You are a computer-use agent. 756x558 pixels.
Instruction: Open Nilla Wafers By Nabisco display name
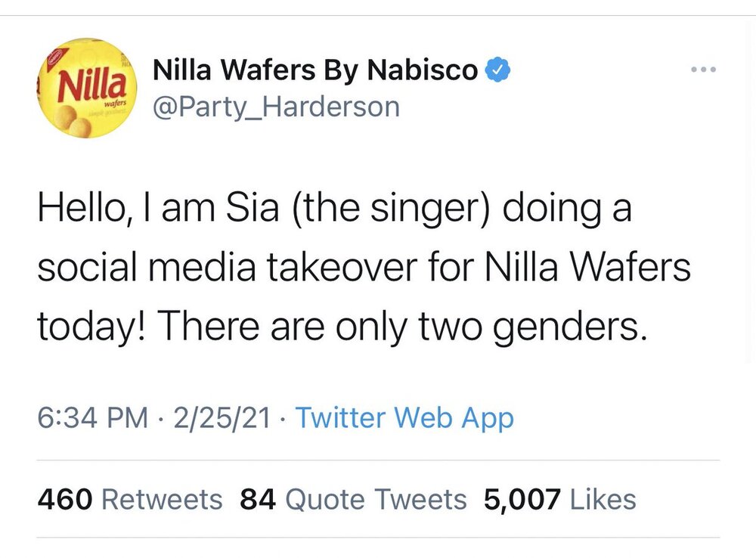tap(316, 71)
